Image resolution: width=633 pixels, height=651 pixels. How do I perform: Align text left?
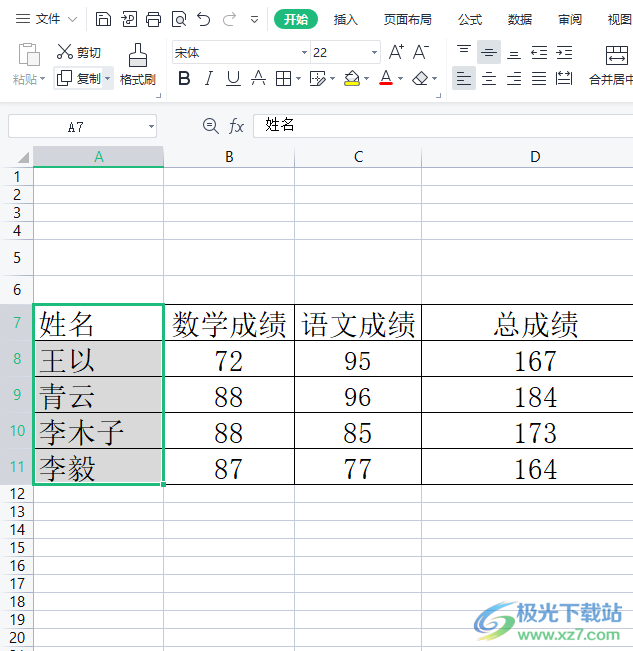coord(464,78)
